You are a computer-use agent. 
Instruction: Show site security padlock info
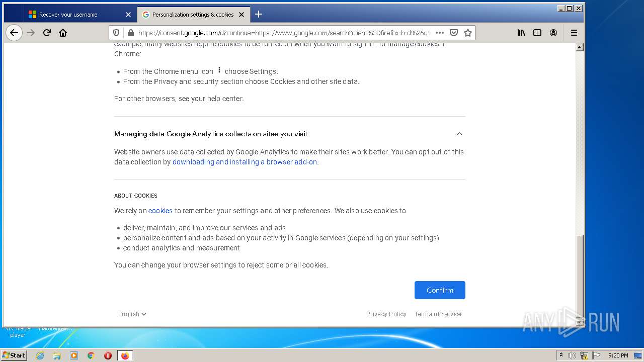(130, 33)
